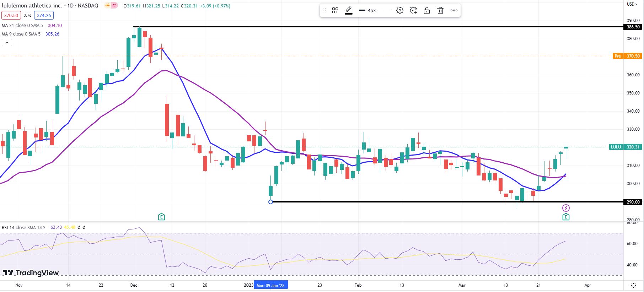The height and width of the screenshot is (292, 644).
Task: Open the drawing settings gear icon
Action: [x=400, y=11]
